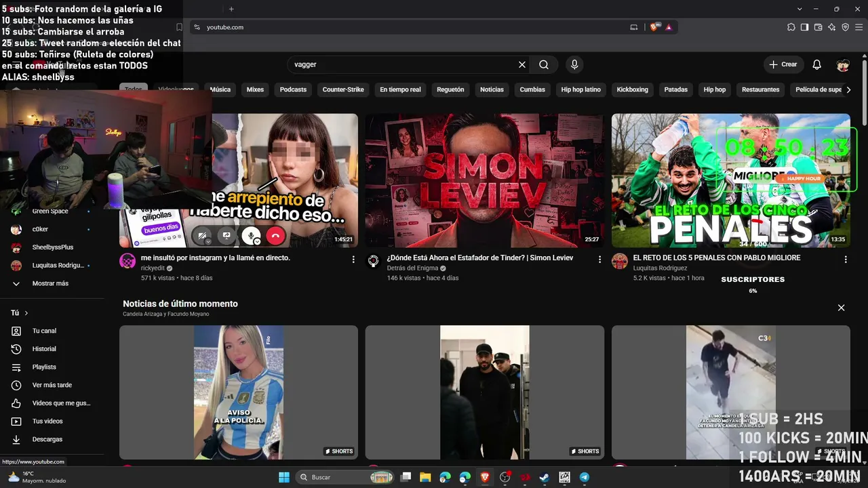868x488 pixels.
Task: Toggle the browser sidebar panel icon
Action: (804, 27)
